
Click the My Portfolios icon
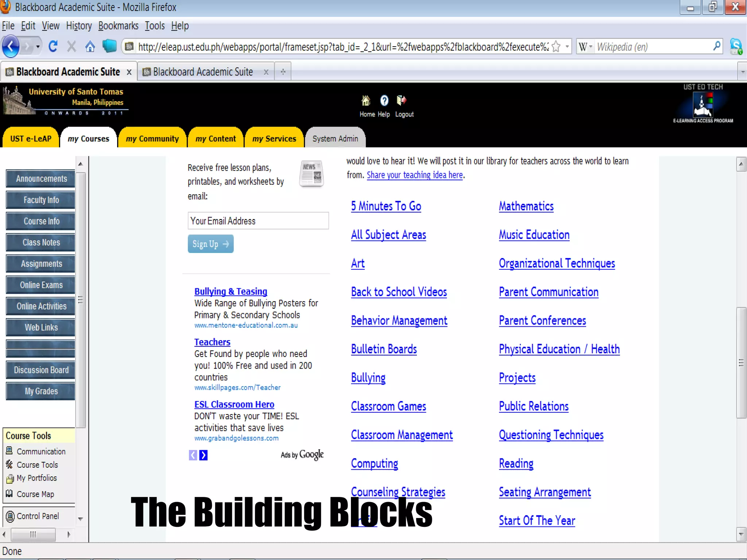pos(10,478)
